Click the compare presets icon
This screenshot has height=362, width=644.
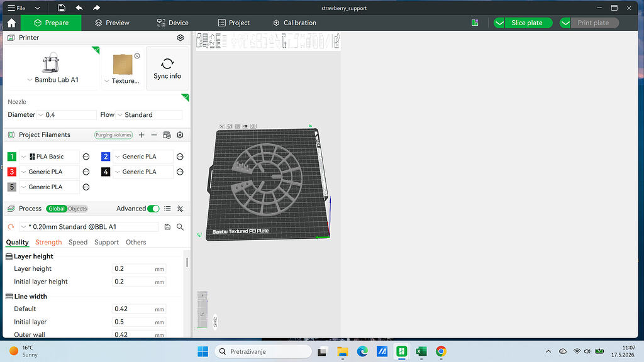click(x=180, y=209)
